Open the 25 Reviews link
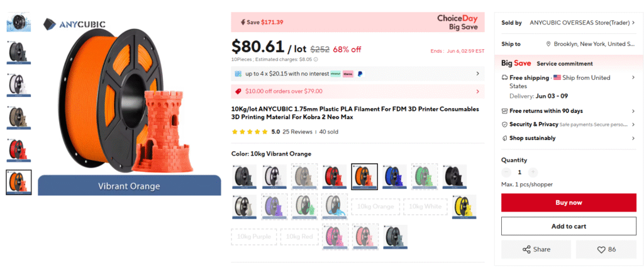 coord(297,132)
